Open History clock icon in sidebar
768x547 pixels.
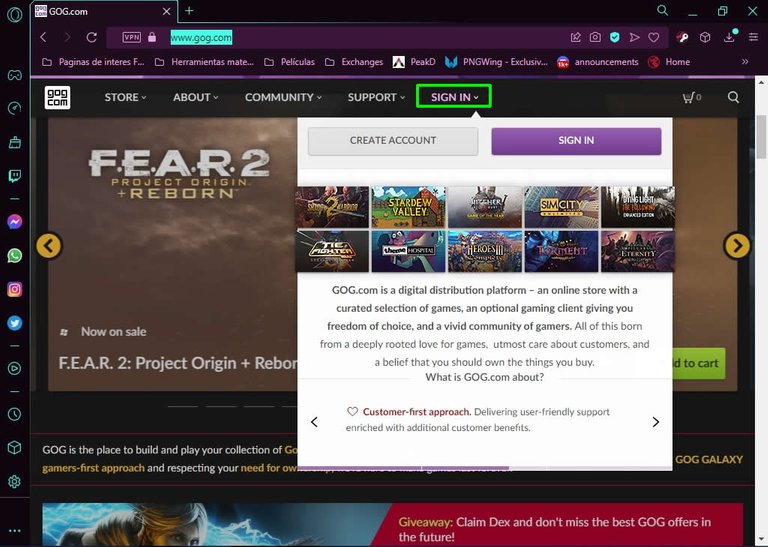[x=15, y=414]
